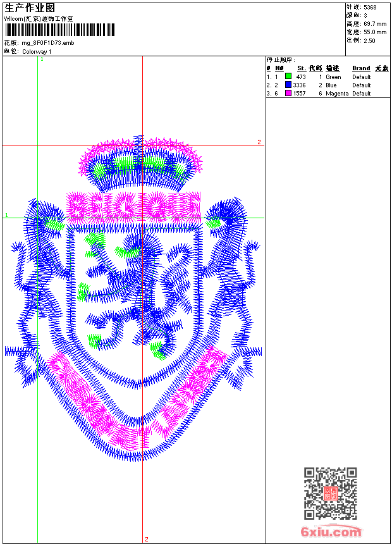Click the Brand column header
This screenshot has height=544, width=392.
(x=361, y=68)
